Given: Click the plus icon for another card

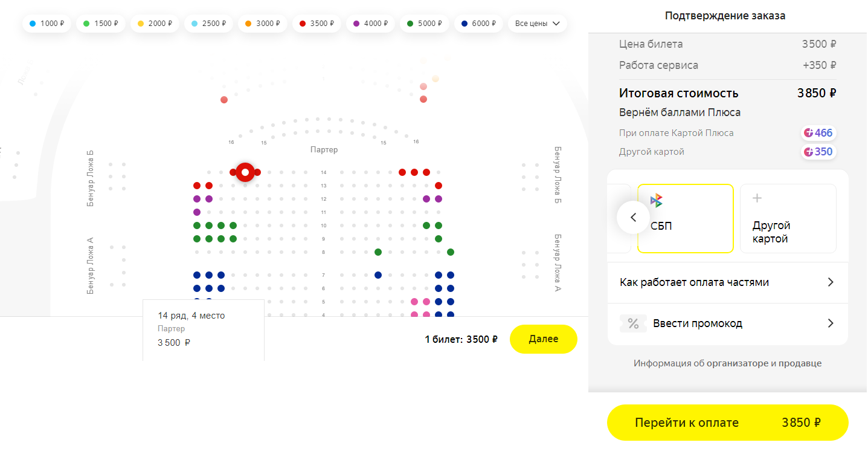Looking at the screenshot, I should 757,198.
